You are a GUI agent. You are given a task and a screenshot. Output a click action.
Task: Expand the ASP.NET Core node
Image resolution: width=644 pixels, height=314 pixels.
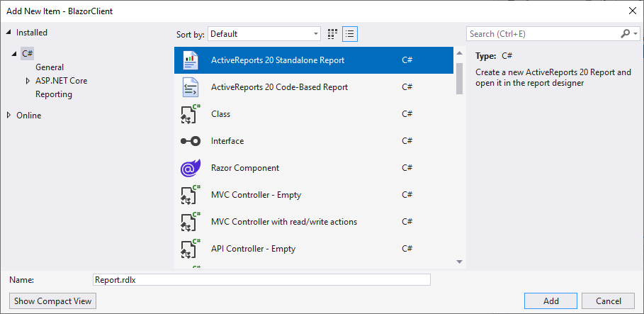coord(28,81)
